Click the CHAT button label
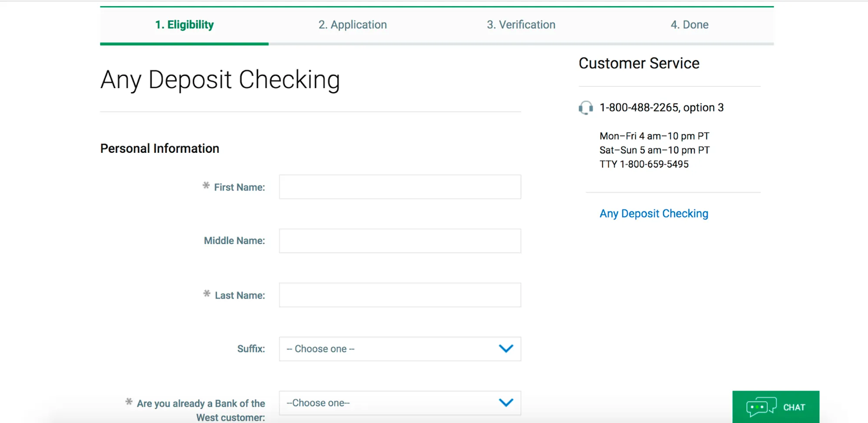The image size is (868, 423). pyautogui.click(x=794, y=407)
